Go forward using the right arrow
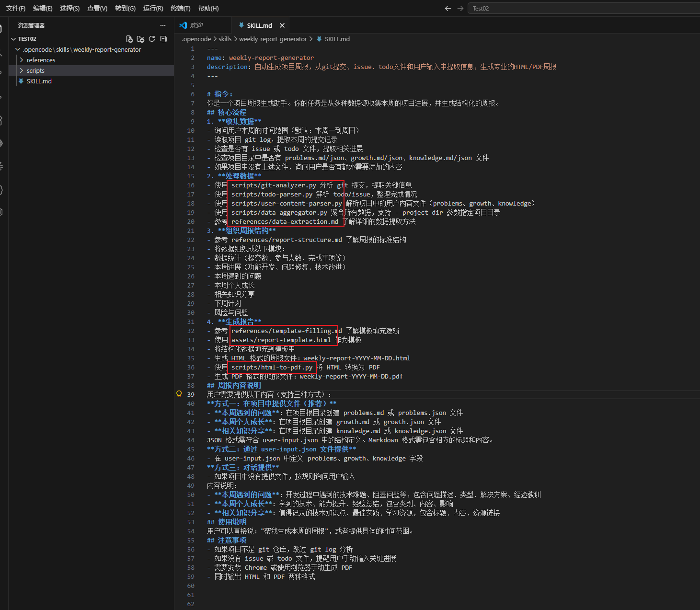Image resolution: width=700 pixels, height=610 pixels. tap(460, 8)
